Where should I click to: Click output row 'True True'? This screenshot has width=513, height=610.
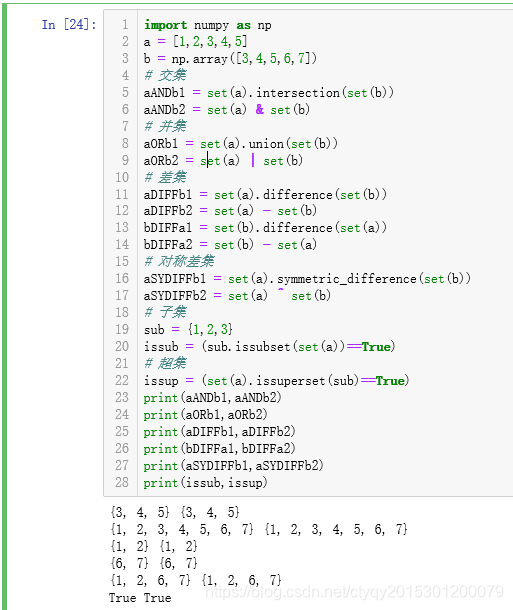click(140, 598)
